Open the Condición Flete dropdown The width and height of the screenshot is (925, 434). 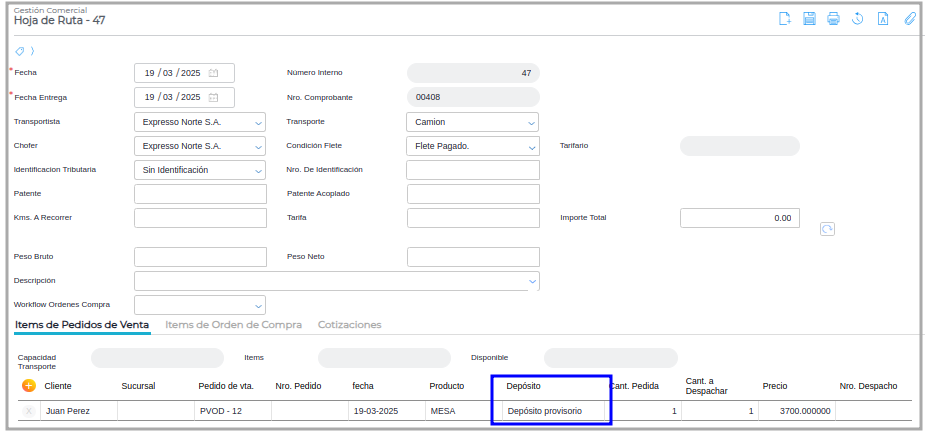532,147
